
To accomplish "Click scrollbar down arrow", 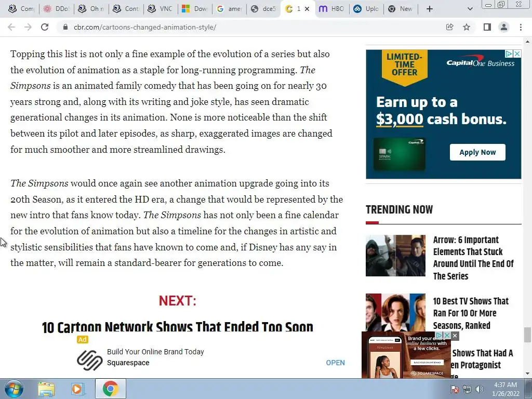I will click(x=527, y=374).
